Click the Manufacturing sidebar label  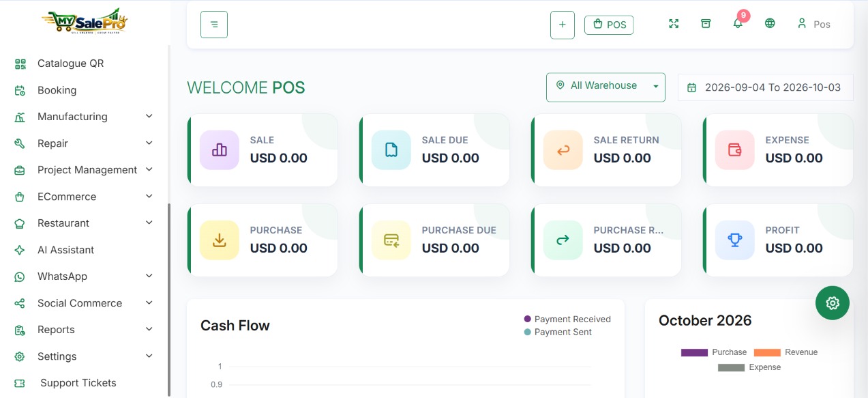point(72,117)
